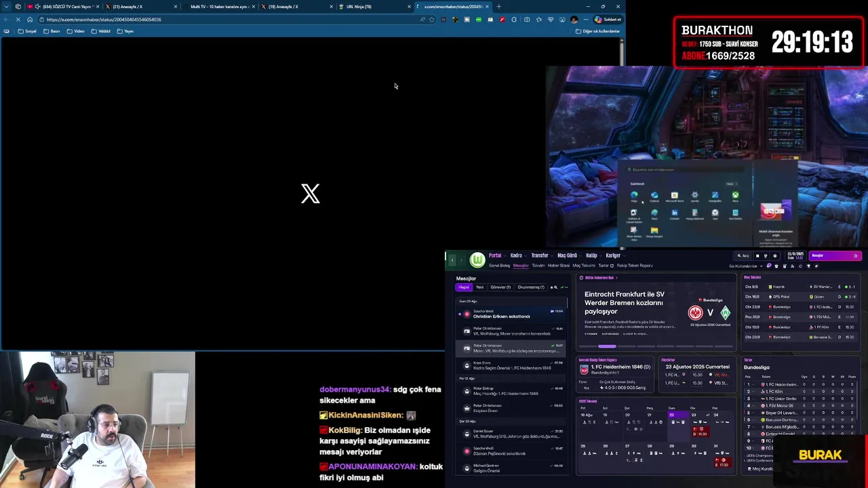Open a new browser tab with plus
Screen dimensions: 868x488
coord(499,7)
